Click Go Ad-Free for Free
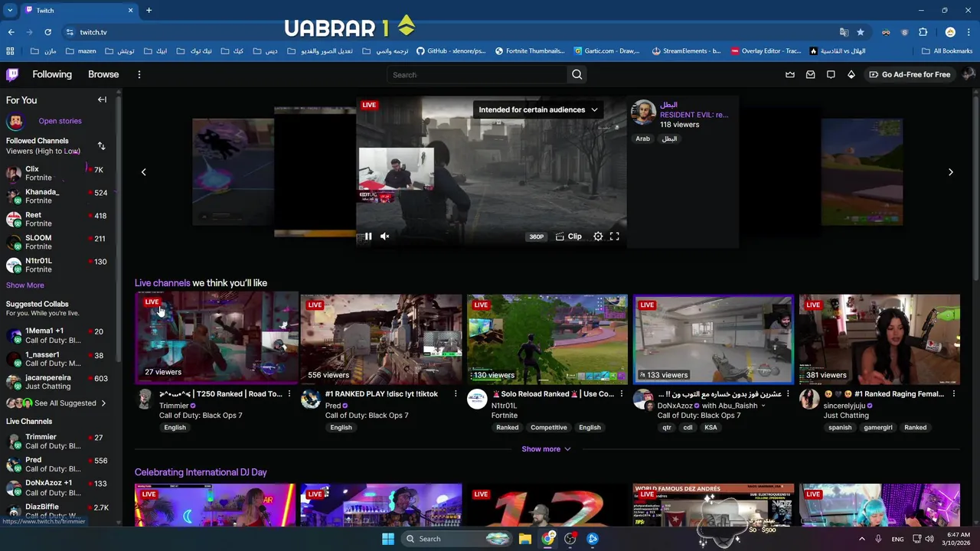The height and width of the screenshot is (551, 980). (910, 74)
